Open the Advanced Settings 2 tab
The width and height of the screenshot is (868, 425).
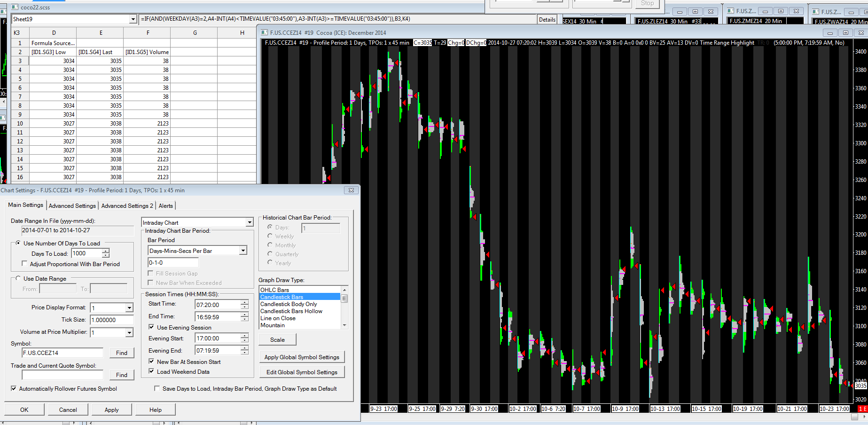pyautogui.click(x=127, y=206)
